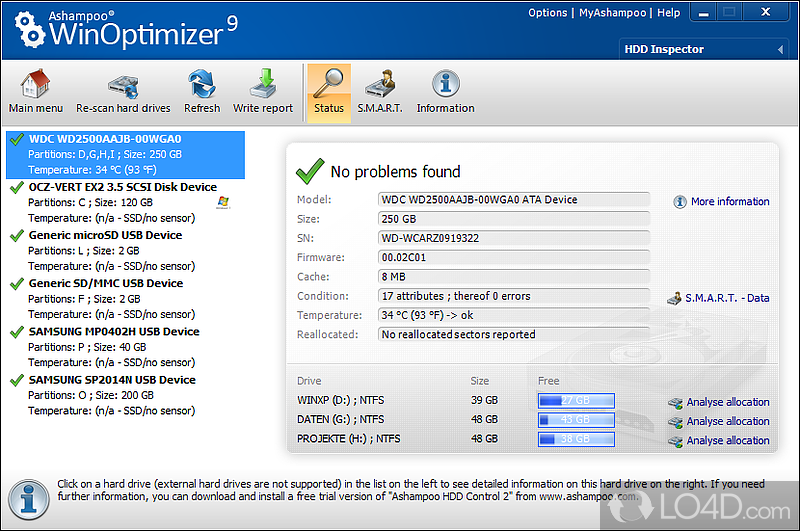Image resolution: width=800 pixels, height=531 pixels.
Task: Open the Write report tool
Action: (263, 84)
